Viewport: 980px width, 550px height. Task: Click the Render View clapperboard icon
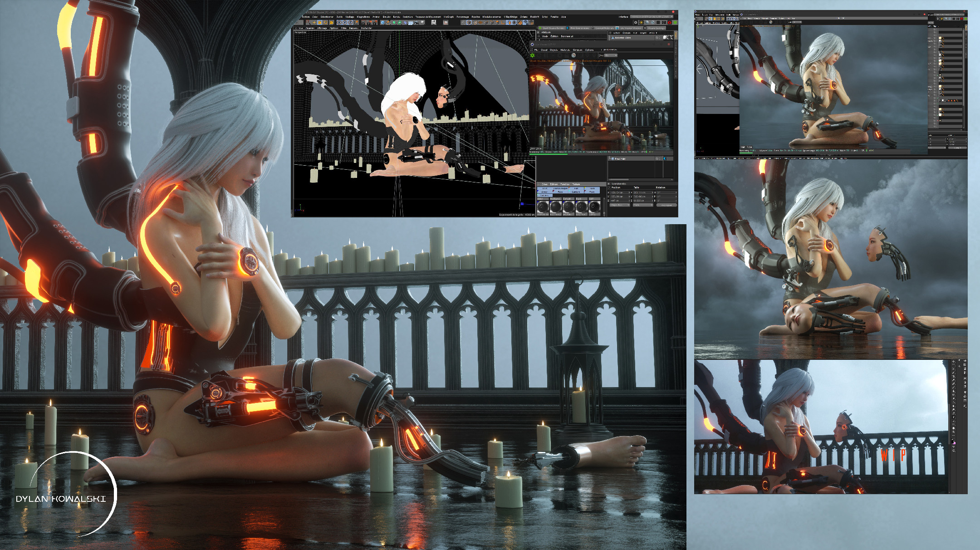click(363, 23)
